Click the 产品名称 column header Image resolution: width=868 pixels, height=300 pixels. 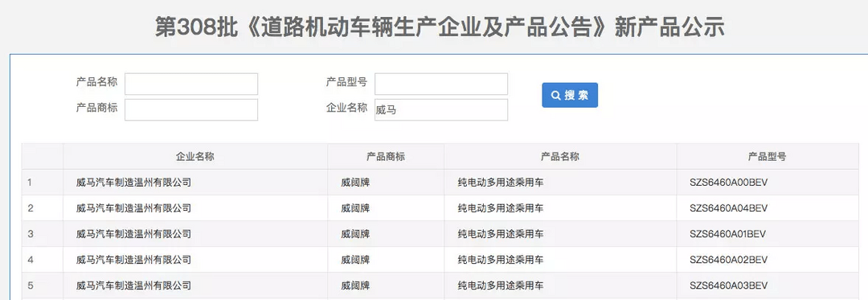560,157
